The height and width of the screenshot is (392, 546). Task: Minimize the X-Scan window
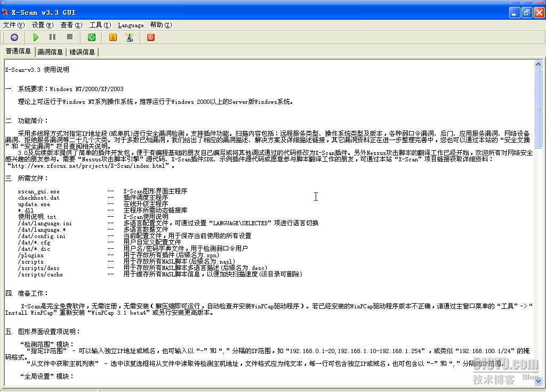[x=515, y=13]
